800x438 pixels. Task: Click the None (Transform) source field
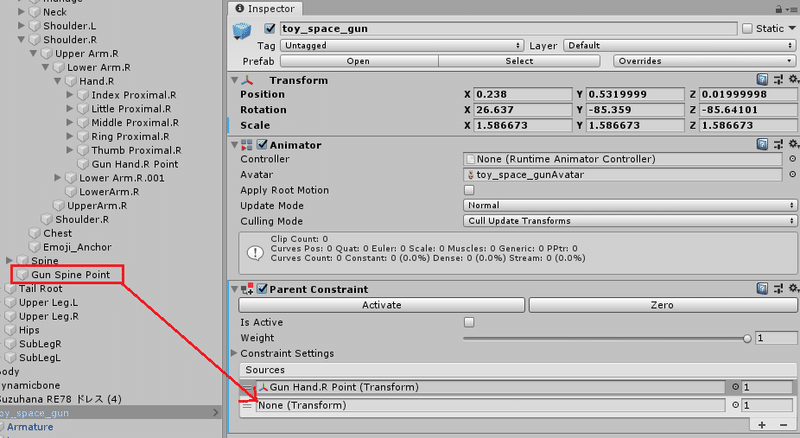tap(491, 405)
